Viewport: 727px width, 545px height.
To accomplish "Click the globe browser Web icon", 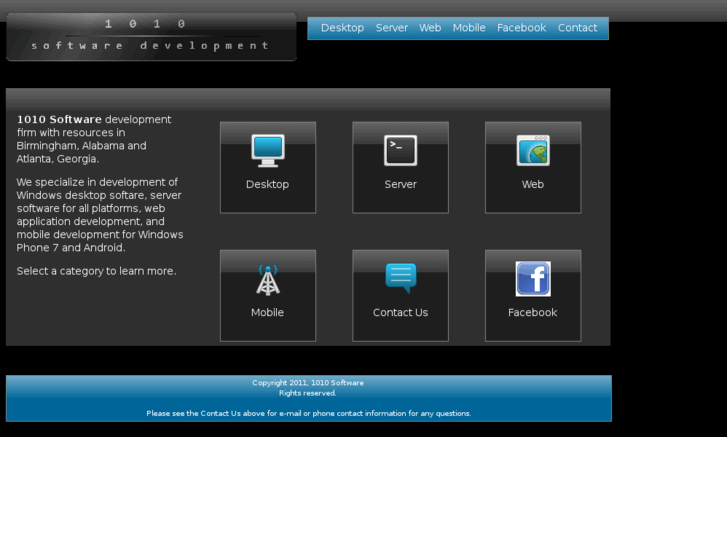I will tap(533, 150).
